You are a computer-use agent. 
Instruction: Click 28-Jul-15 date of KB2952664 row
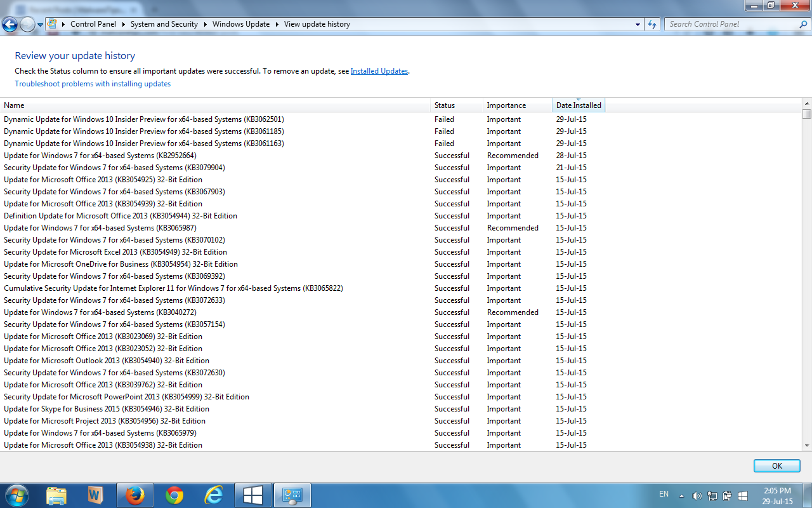click(571, 156)
